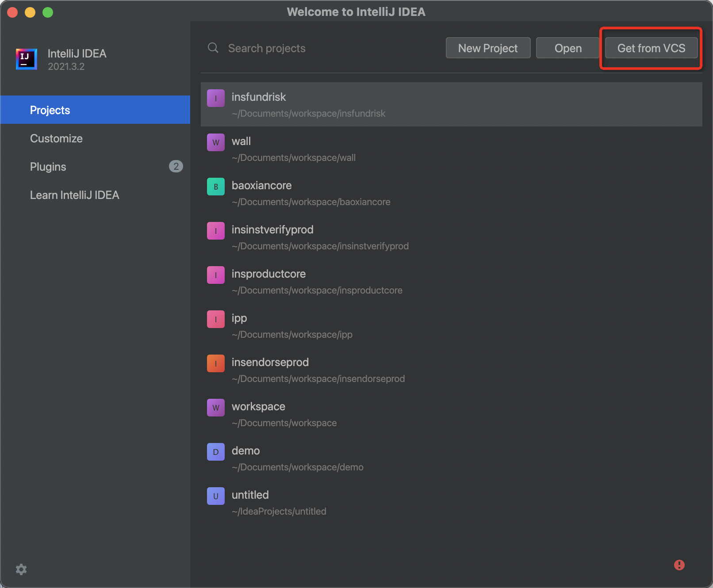This screenshot has height=588, width=713.
Task: Click path ~/Documents/workspace/demo
Action: 298,467
